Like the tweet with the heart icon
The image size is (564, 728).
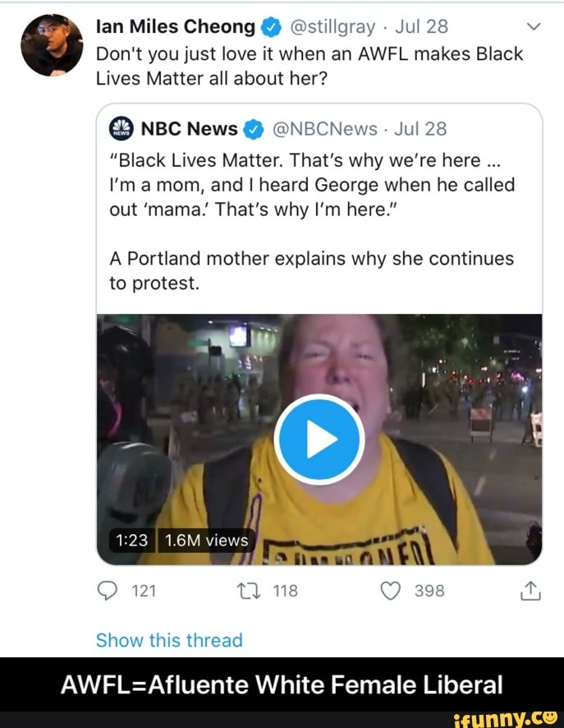point(390,588)
